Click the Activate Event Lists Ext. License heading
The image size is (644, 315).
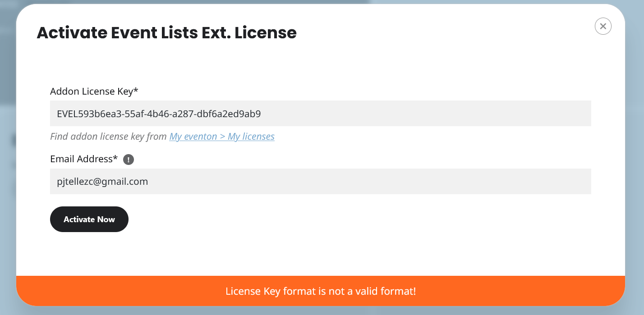[x=166, y=33]
